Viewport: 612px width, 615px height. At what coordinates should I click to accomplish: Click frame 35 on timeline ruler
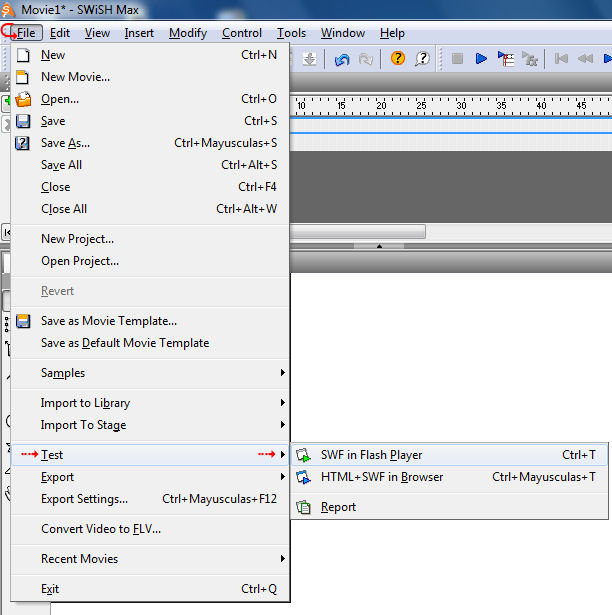click(x=501, y=106)
